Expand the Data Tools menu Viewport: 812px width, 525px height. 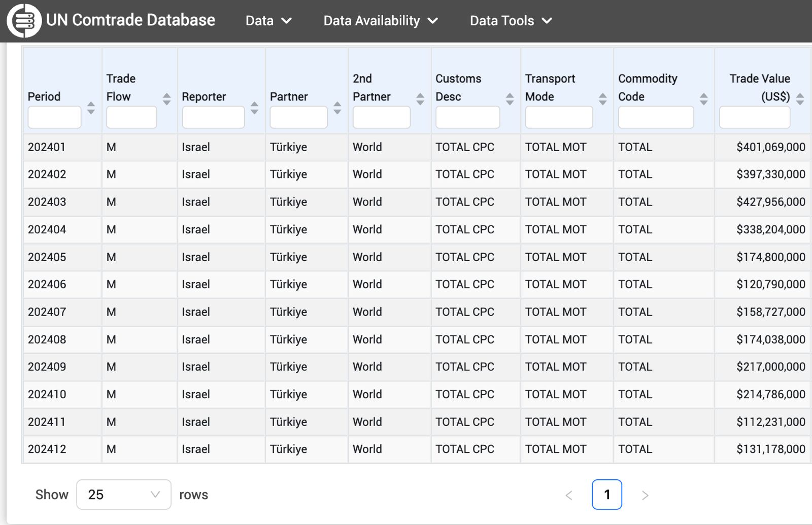511,21
